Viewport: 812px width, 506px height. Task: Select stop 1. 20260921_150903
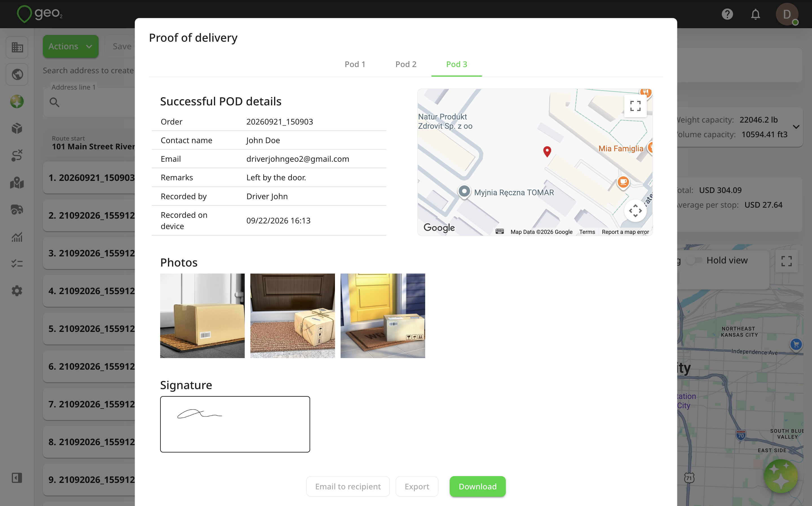tap(89, 177)
